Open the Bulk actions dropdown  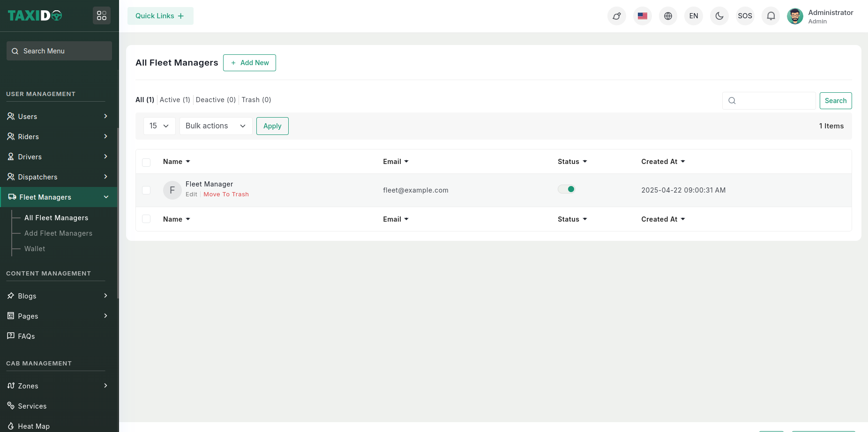(216, 126)
